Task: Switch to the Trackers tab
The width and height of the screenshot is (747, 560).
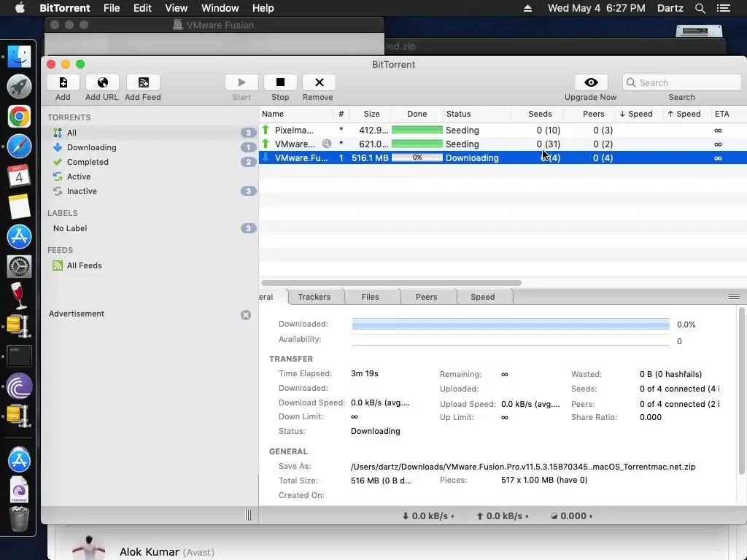Action: 314,297
